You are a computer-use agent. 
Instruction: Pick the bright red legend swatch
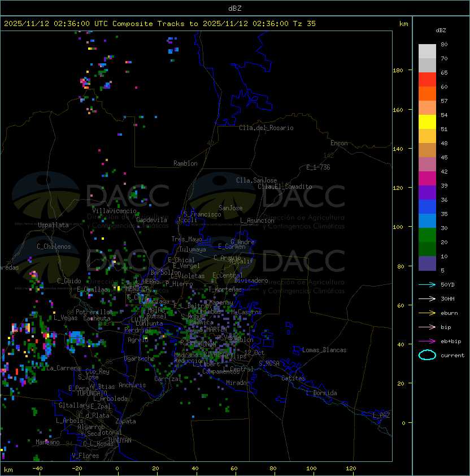pyautogui.click(x=427, y=79)
